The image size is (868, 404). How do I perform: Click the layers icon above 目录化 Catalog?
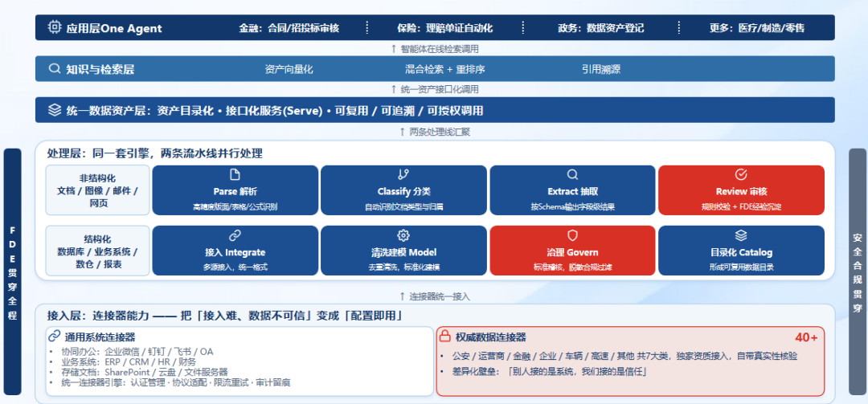click(x=741, y=236)
